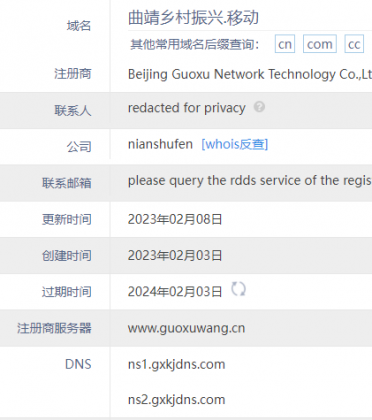
Task: Click the 注册商服务器 row label
Action: (x=54, y=328)
